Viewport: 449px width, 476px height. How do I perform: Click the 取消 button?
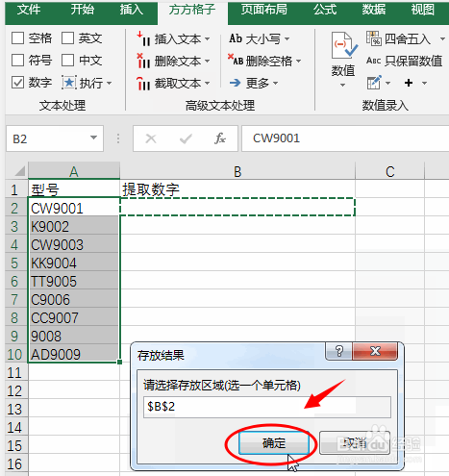point(355,443)
